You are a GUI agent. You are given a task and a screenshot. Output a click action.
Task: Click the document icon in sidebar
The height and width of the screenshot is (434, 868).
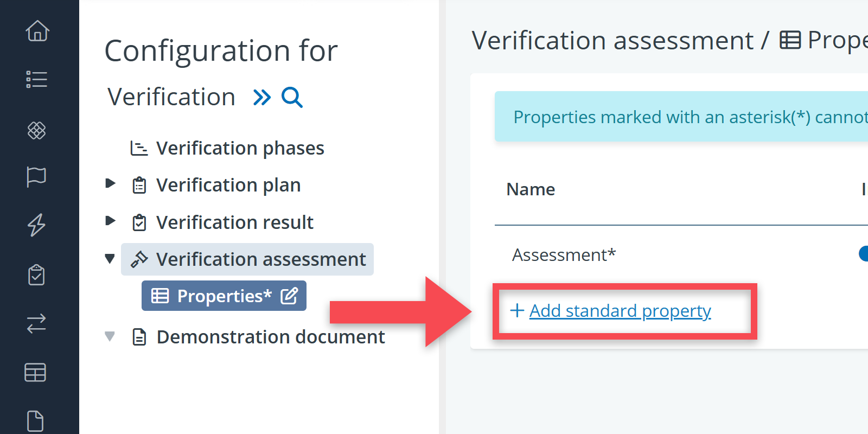tap(36, 421)
